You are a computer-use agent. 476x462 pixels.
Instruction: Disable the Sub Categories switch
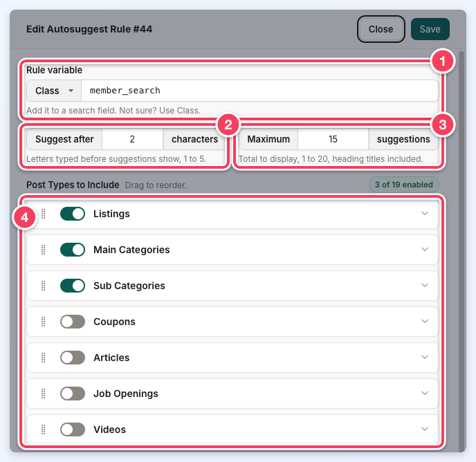click(x=73, y=286)
